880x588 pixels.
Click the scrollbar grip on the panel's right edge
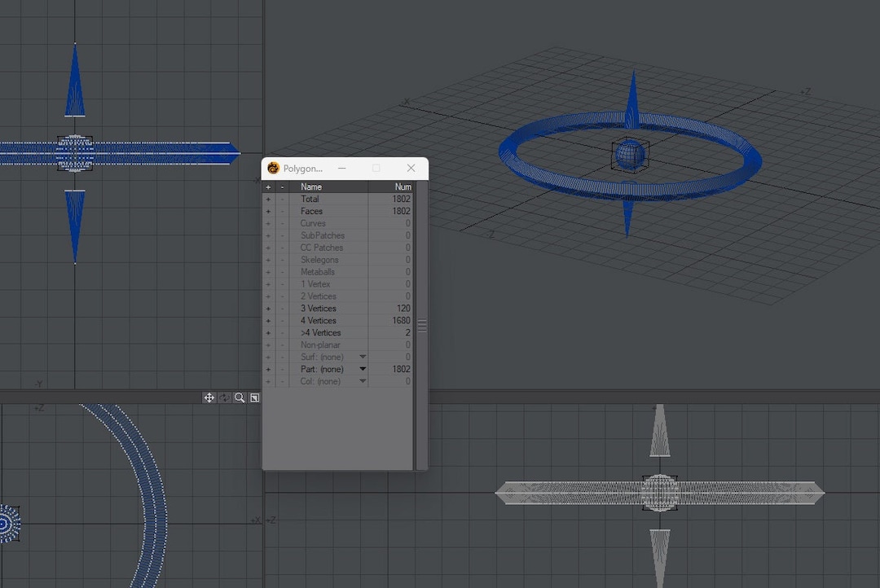422,326
